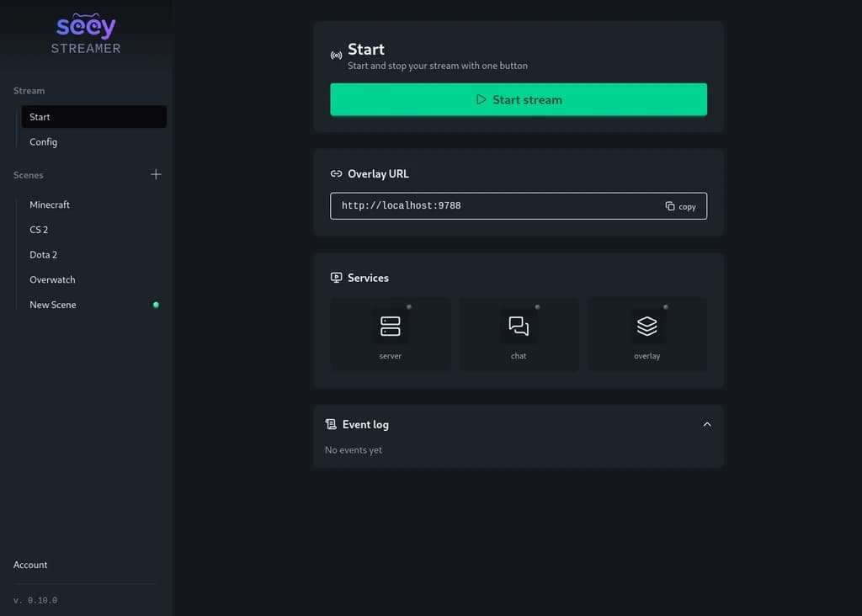
Task: Click the server service icon
Action: tap(390, 326)
